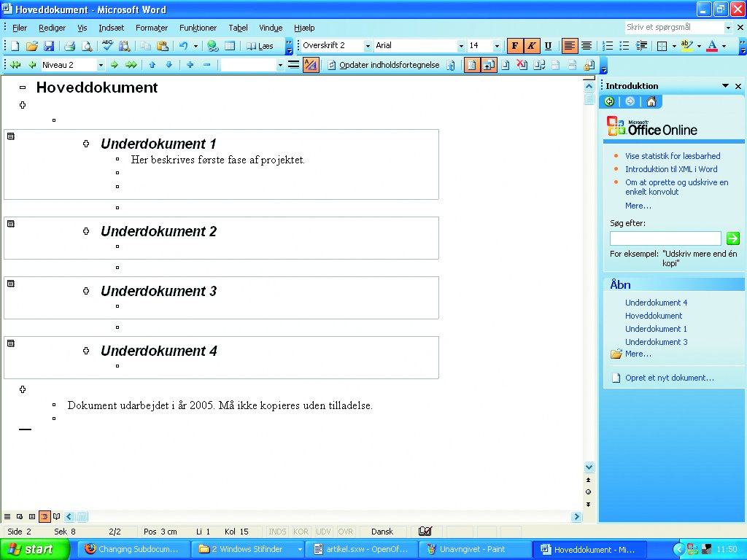
Task: Toggle center alignment button
Action: click(587, 46)
